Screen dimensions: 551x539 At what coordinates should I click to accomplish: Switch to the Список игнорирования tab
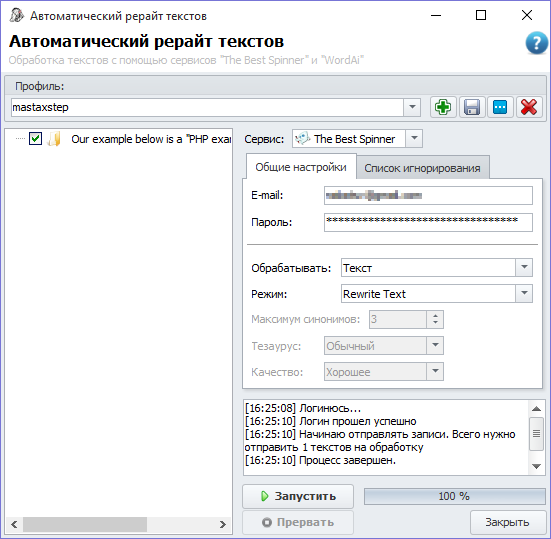pos(422,168)
